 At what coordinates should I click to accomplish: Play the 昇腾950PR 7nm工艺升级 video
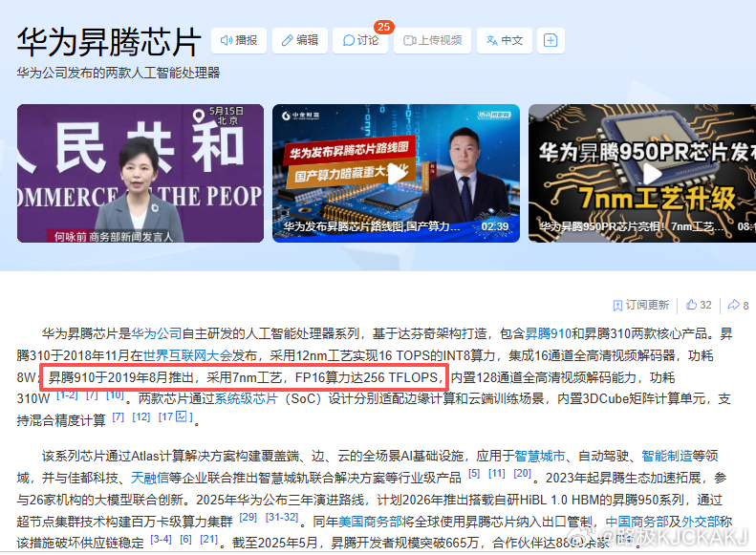(x=642, y=174)
